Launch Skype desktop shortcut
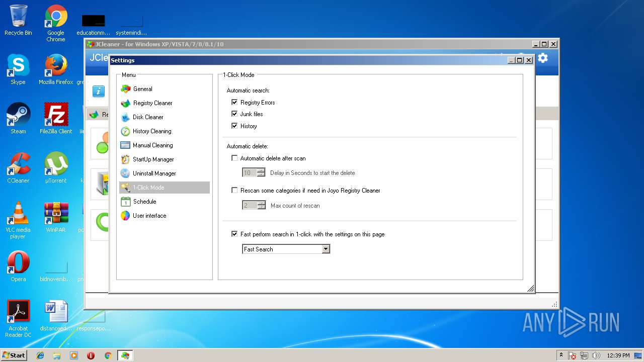The height and width of the screenshot is (362, 644). 18,69
